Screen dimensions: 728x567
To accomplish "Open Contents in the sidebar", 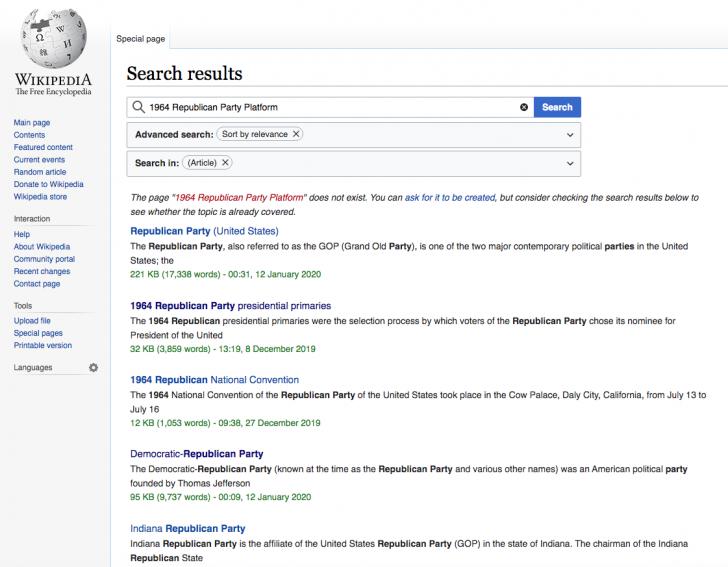I will click(29, 135).
